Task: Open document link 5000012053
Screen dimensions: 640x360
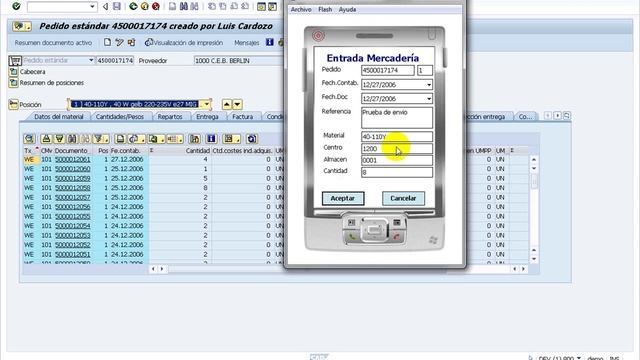Action: click(73, 235)
